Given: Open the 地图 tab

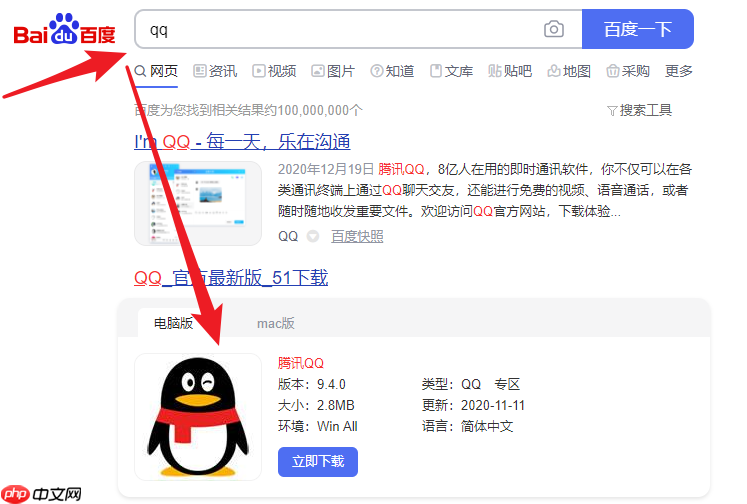Looking at the screenshot, I should [569, 71].
